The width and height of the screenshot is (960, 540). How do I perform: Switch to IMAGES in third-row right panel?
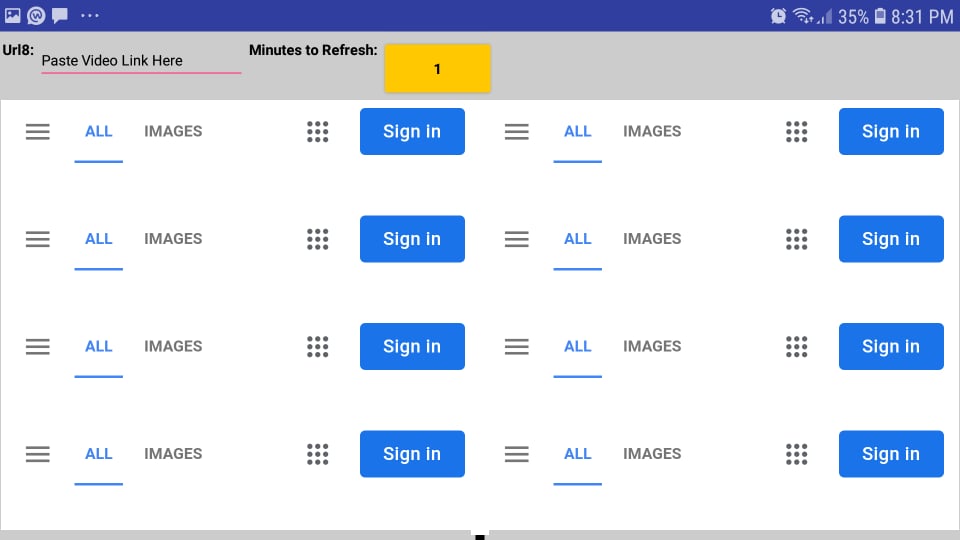(x=652, y=347)
